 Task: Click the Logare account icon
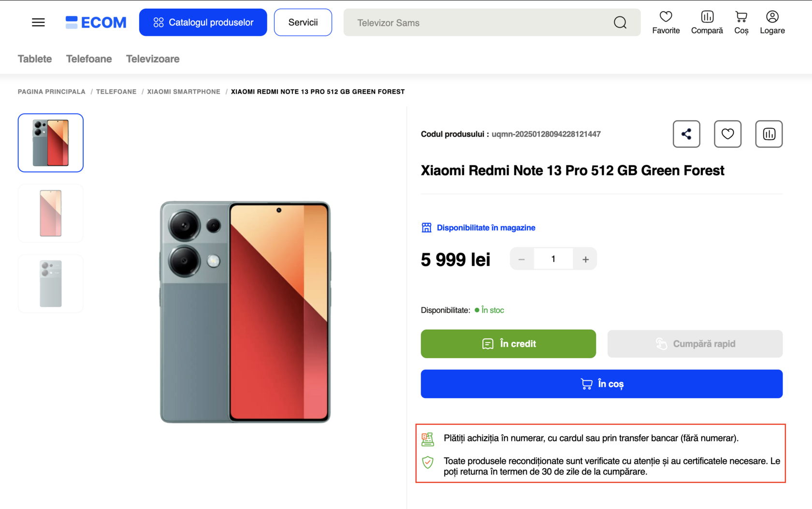pos(772,22)
